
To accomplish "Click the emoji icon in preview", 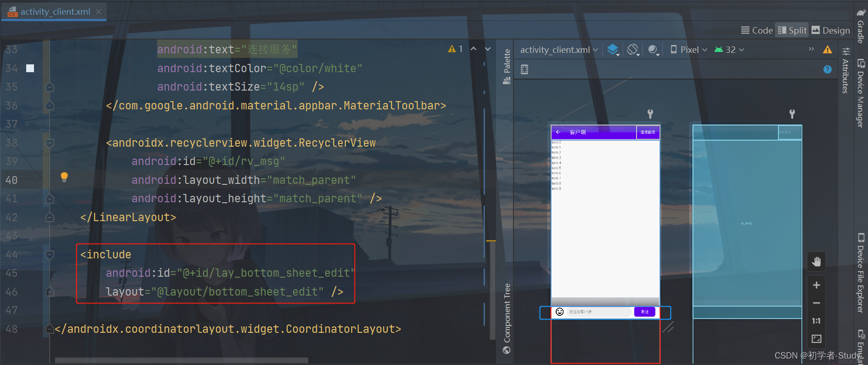I will (559, 312).
